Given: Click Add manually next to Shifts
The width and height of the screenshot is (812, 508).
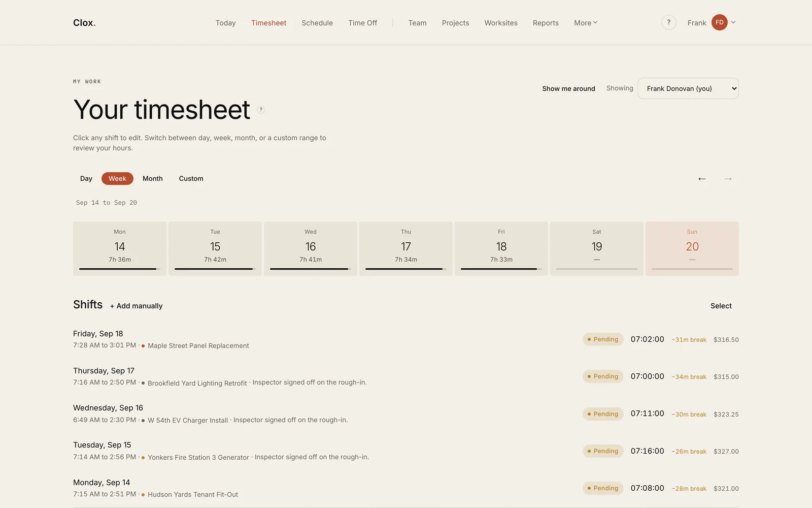Looking at the screenshot, I should [x=136, y=306].
